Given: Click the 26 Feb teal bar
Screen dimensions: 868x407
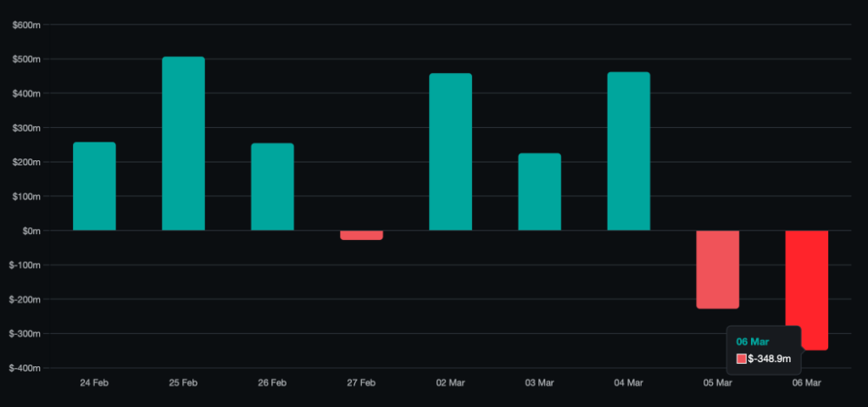Looking at the screenshot, I should [272, 187].
